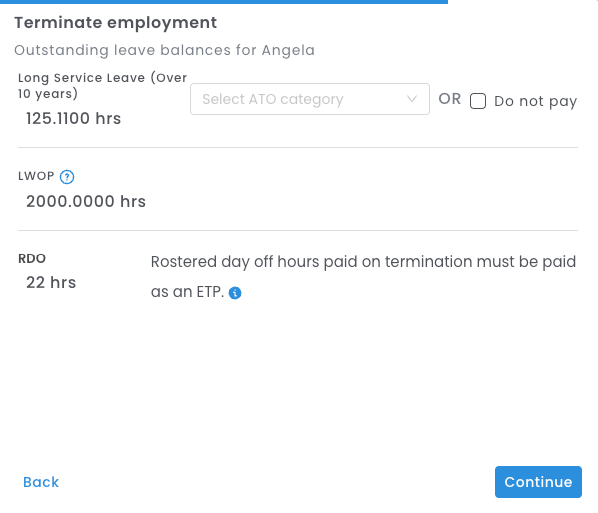
Task: Click the ETP info icon
Action: pos(235,293)
